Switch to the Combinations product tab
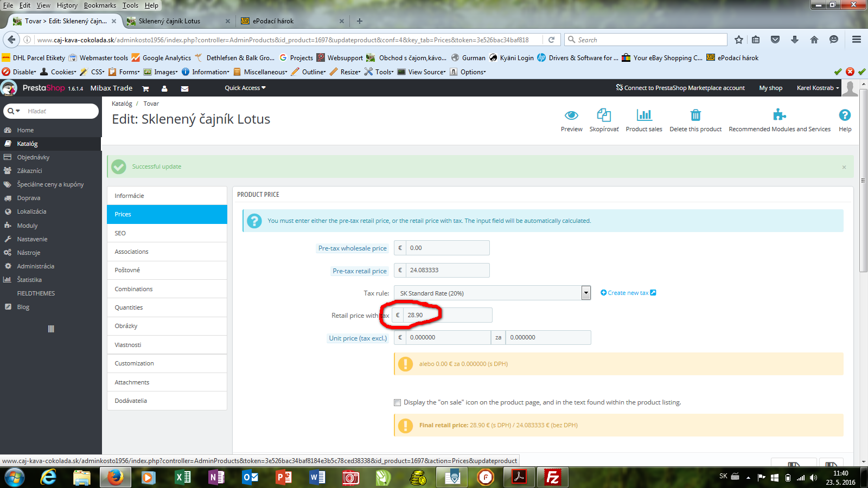Screen dimensions: 868x488 (167, 289)
